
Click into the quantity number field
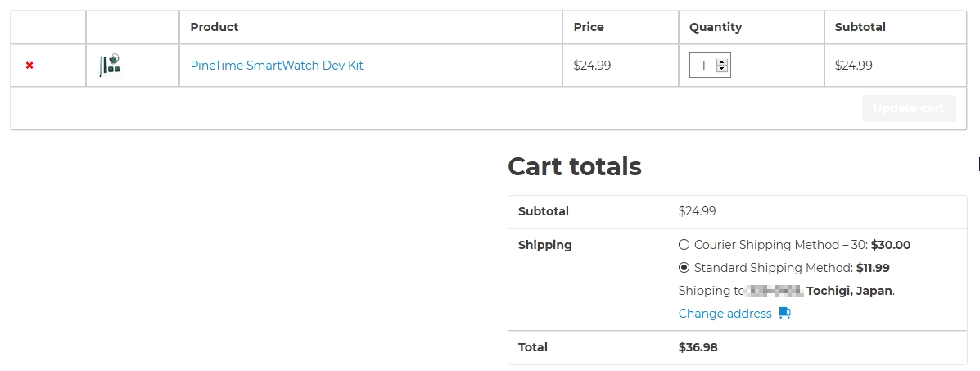[x=702, y=66]
